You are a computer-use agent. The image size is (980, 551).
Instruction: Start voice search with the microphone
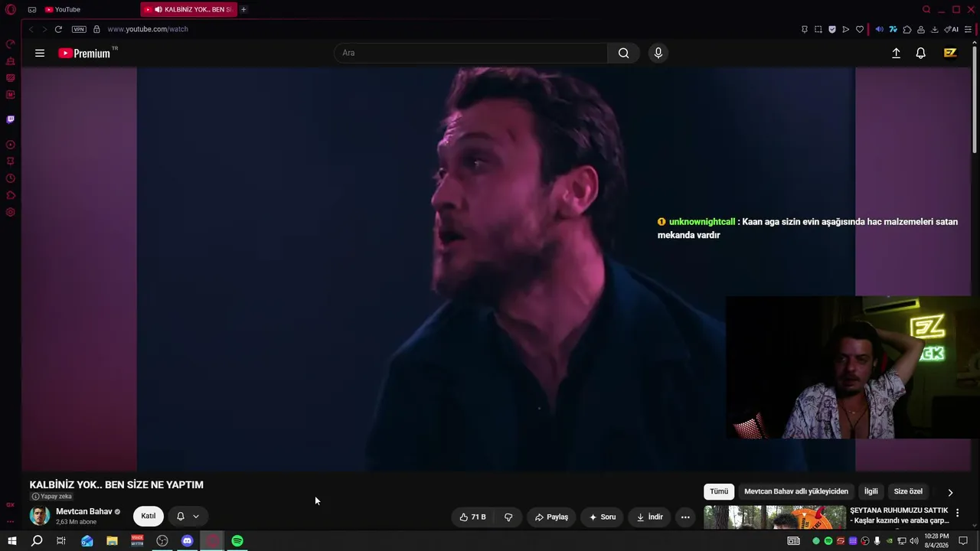click(658, 53)
